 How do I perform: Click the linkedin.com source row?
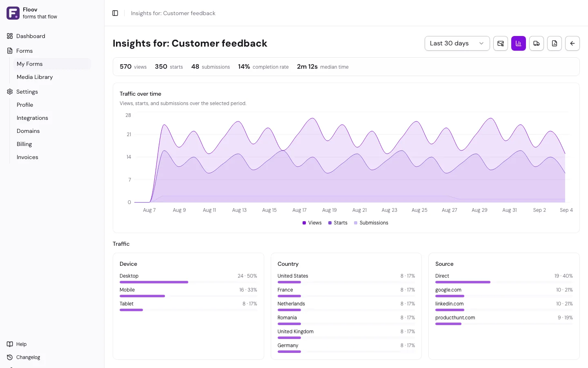[504, 306]
